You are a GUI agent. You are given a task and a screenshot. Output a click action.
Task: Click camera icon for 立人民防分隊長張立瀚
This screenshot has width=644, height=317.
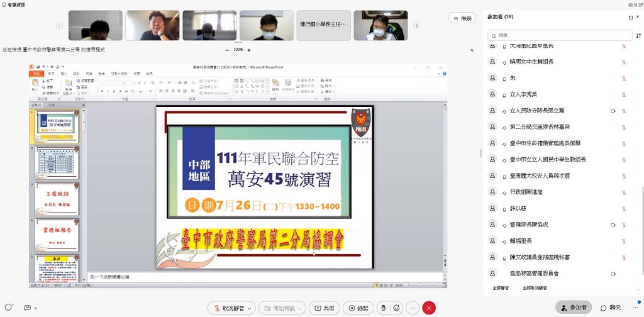[613, 111]
